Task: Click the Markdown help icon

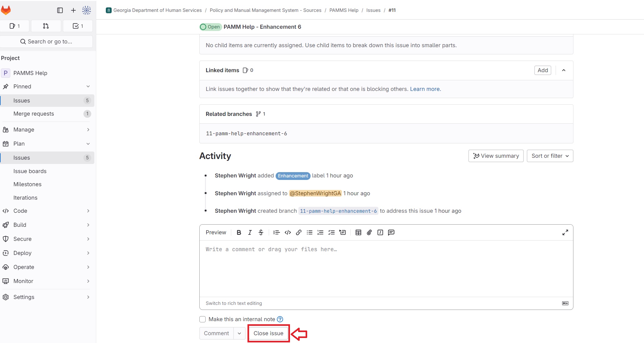Action: tap(565, 303)
